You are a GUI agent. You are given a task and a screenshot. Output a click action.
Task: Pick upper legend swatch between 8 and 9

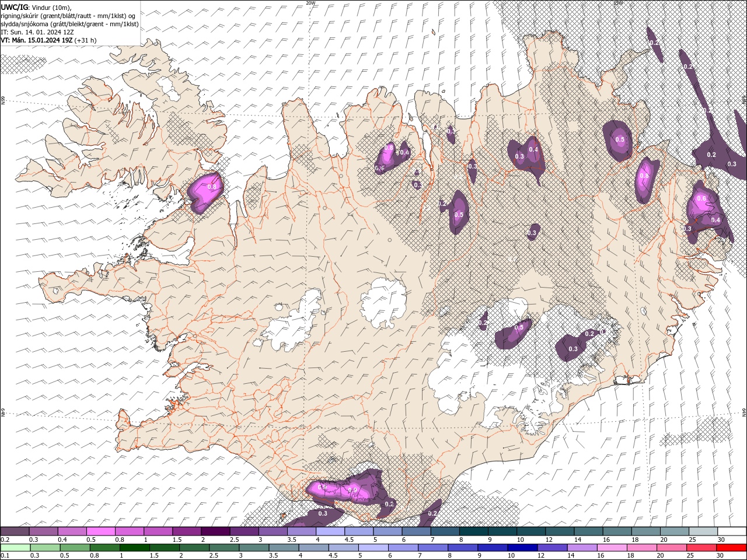(x=474, y=531)
